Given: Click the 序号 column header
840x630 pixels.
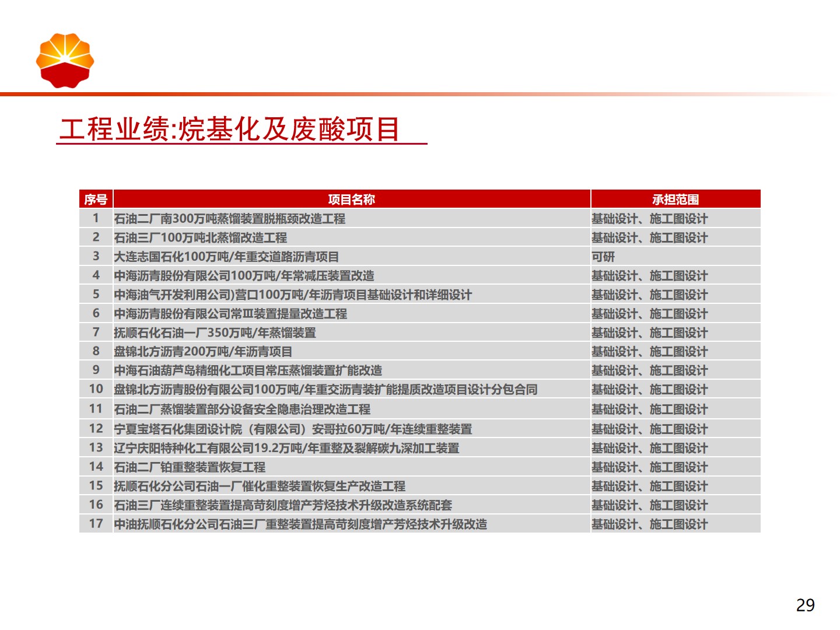Looking at the screenshot, I should [96, 199].
